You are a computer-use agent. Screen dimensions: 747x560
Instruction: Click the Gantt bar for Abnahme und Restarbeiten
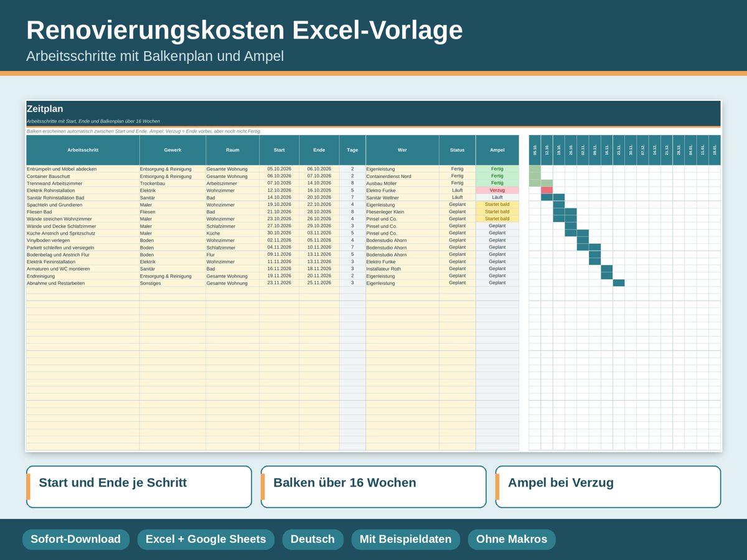[x=619, y=282]
